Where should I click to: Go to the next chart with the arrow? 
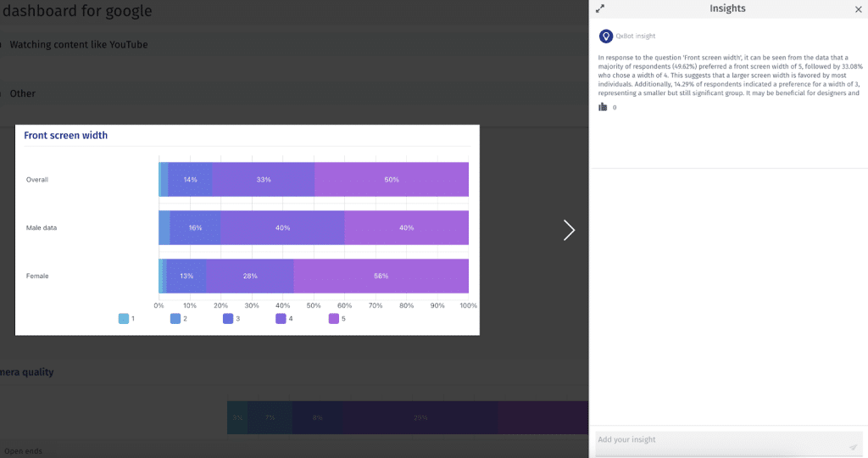[x=569, y=230]
